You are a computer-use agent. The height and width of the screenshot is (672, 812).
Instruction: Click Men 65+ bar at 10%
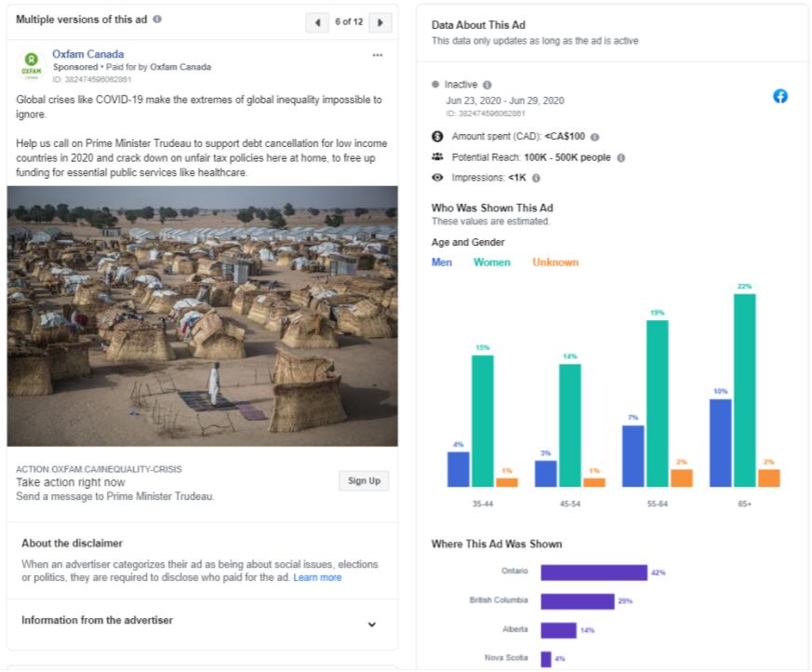pyautogui.click(x=720, y=443)
